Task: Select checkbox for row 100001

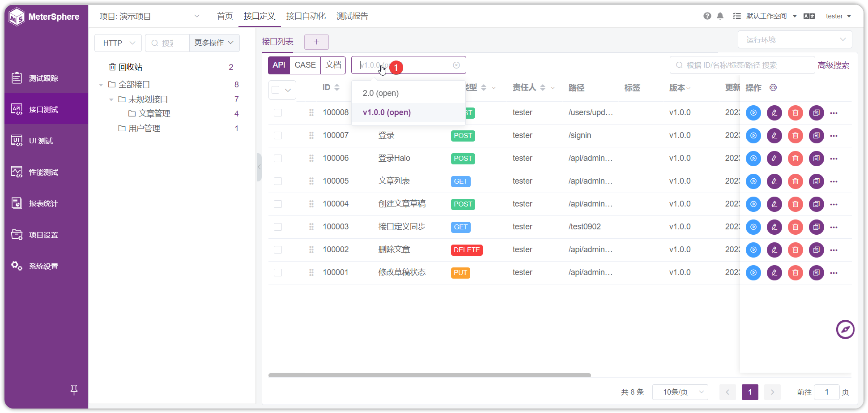Action: pyautogui.click(x=278, y=273)
